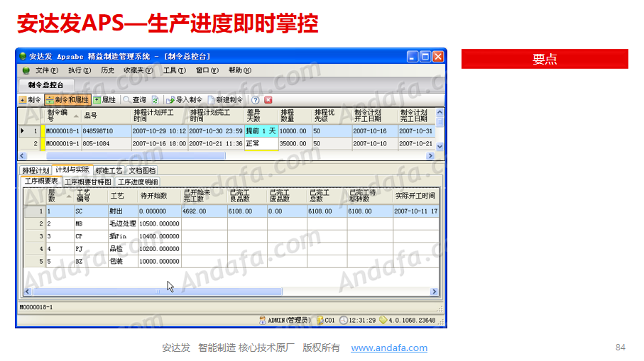Open the 执行(X) menu
The width and height of the screenshot is (644, 361).
(x=80, y=70)
